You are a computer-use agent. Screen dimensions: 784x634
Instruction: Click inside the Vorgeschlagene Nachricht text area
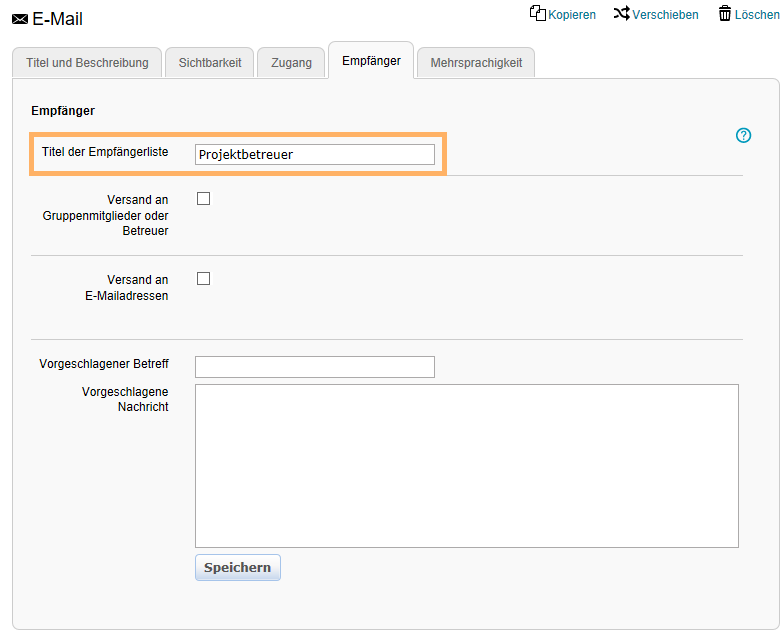click(466, 465)
